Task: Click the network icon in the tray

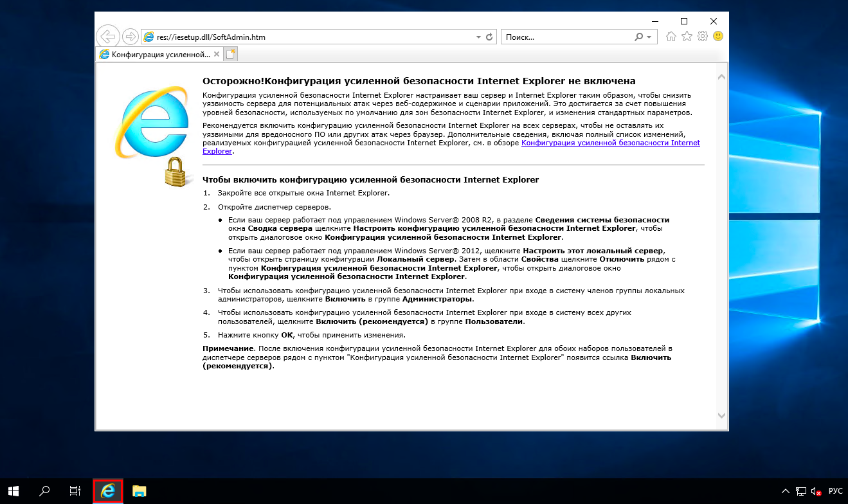Action: coord(801,491)
